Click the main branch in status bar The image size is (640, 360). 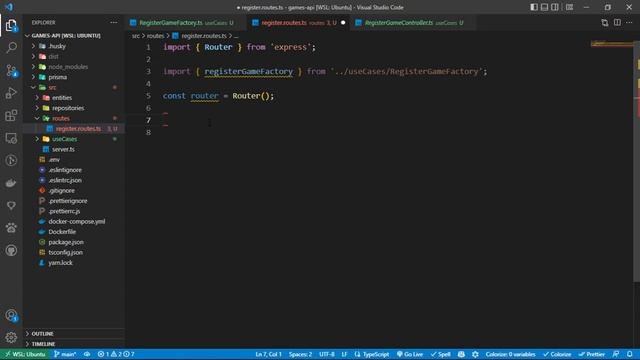65,354
